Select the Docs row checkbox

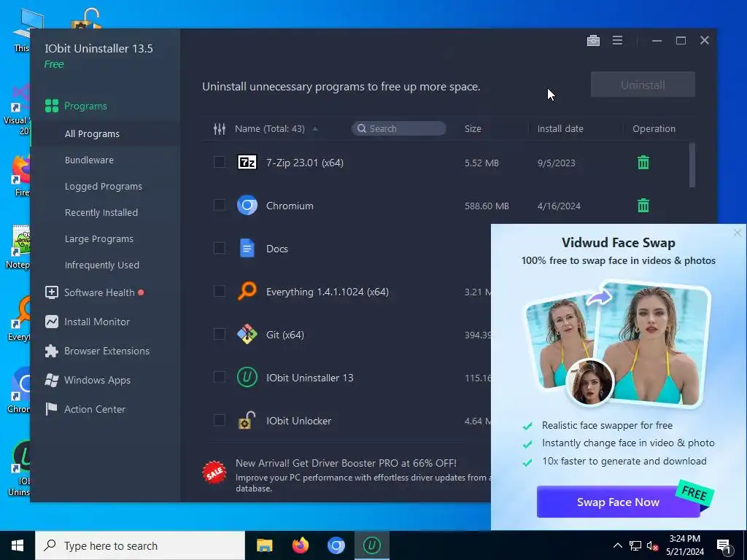tap(219, 248)
